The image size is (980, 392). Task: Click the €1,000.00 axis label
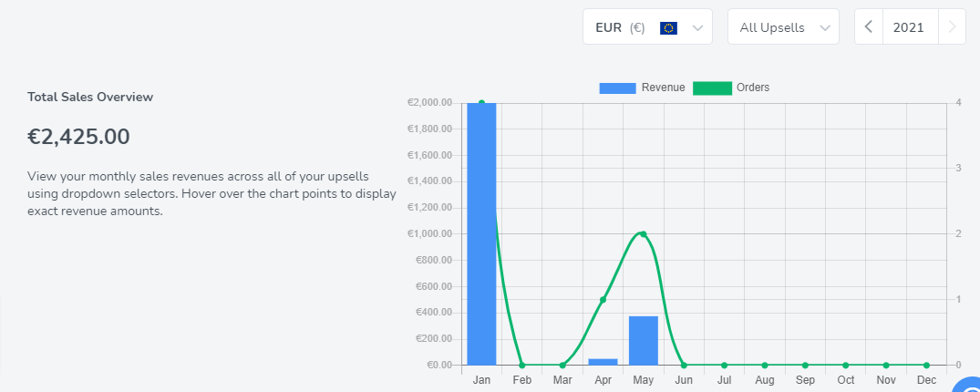click(x=430, y=233)
